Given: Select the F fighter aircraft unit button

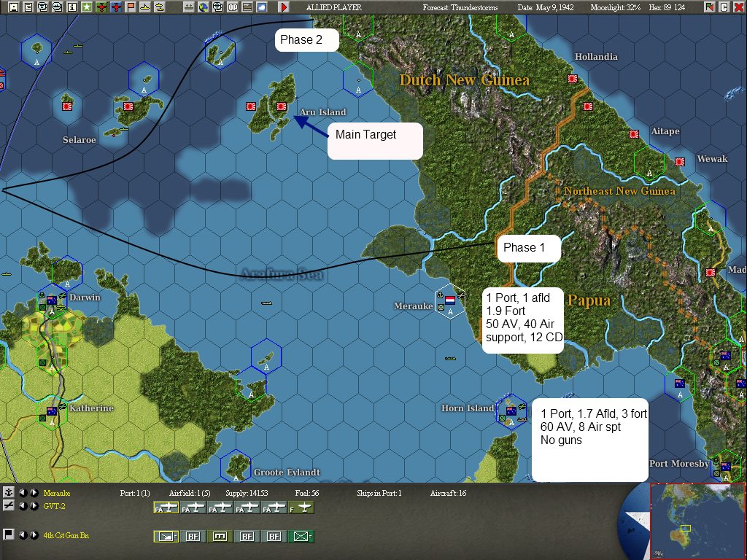Looking at the screenshot, I should click(301, 508).
